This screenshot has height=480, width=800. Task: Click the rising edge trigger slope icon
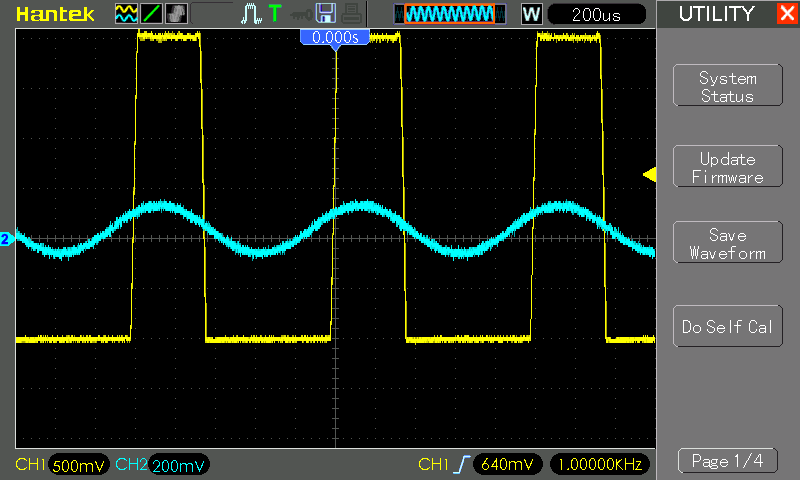(x=462, y=464)
